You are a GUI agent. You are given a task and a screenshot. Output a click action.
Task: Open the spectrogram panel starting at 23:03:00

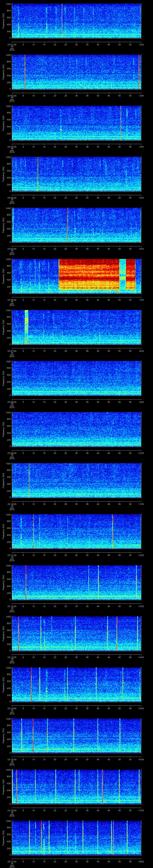click(76, 123)
